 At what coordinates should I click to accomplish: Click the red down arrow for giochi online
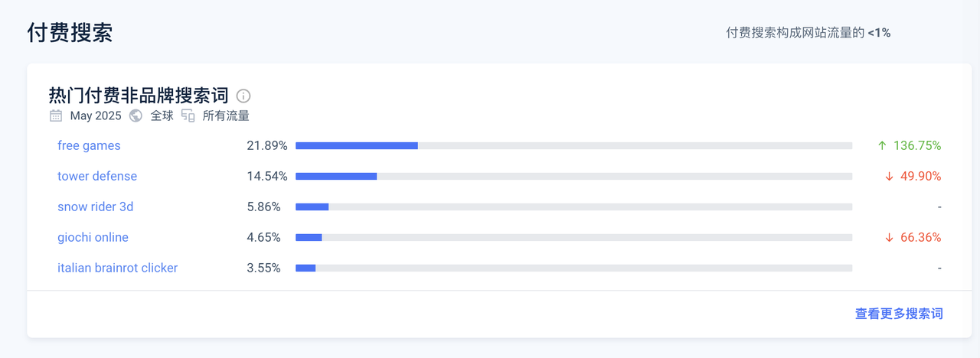click(x=889, y=237)
